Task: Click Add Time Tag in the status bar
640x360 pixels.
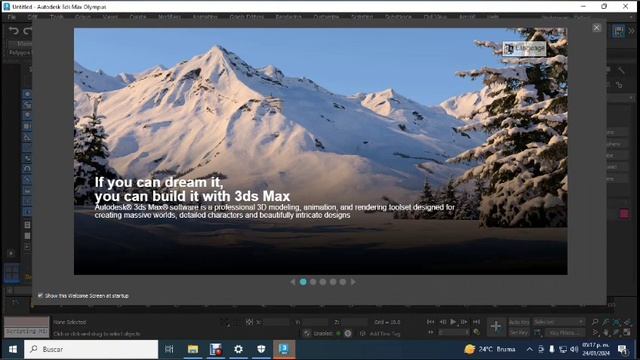Action: click(384, 333)
